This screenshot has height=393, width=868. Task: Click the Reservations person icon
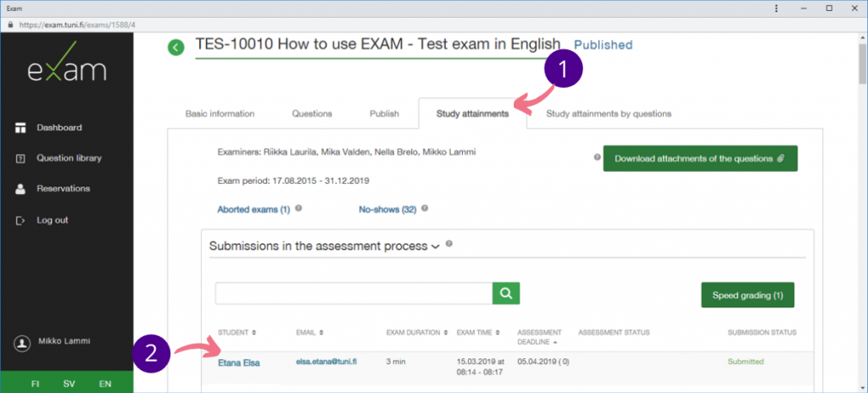tap(21, 189)
